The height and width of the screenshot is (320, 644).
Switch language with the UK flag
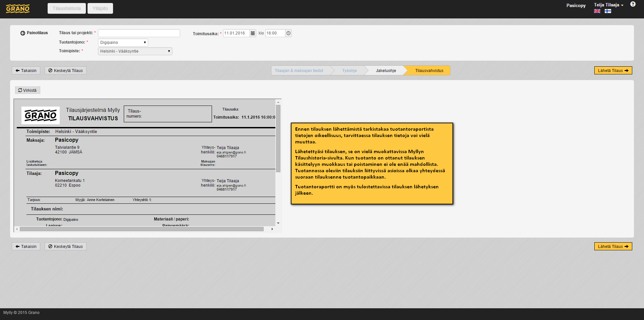tap(597, 11)
